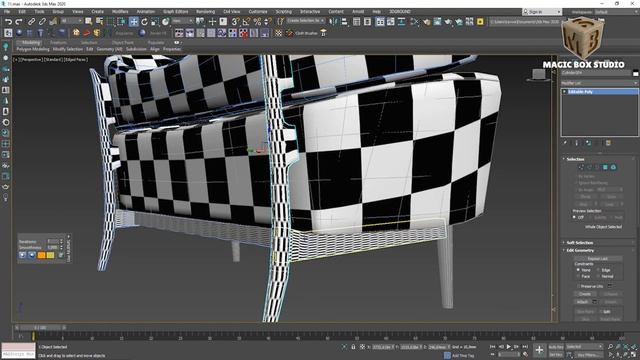
Task: Click the Undo arrow icon
Action: [8, 21]
